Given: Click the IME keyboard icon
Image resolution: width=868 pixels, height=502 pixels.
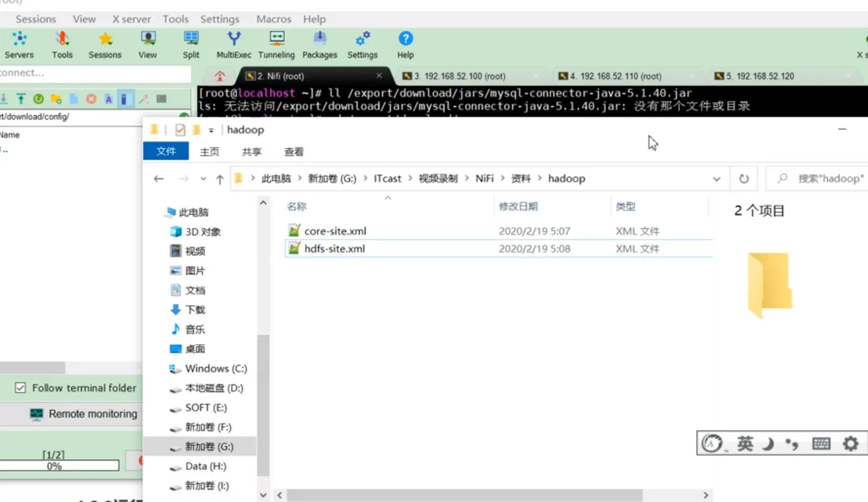Looking at the screenshot, I should pos(821,444).
